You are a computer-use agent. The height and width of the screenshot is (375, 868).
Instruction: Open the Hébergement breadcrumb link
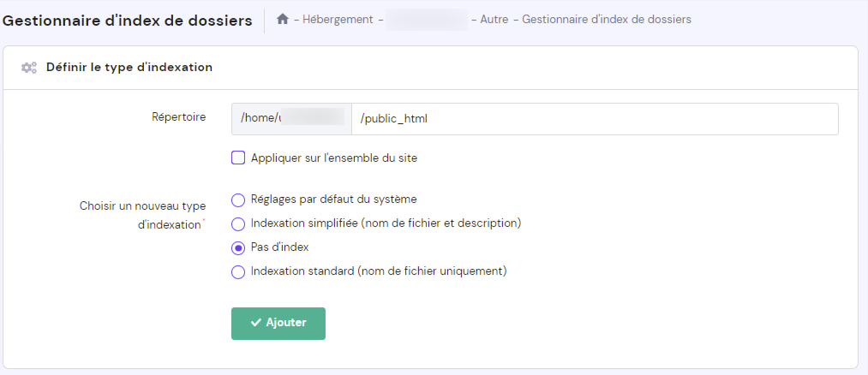tap(338, 19)
